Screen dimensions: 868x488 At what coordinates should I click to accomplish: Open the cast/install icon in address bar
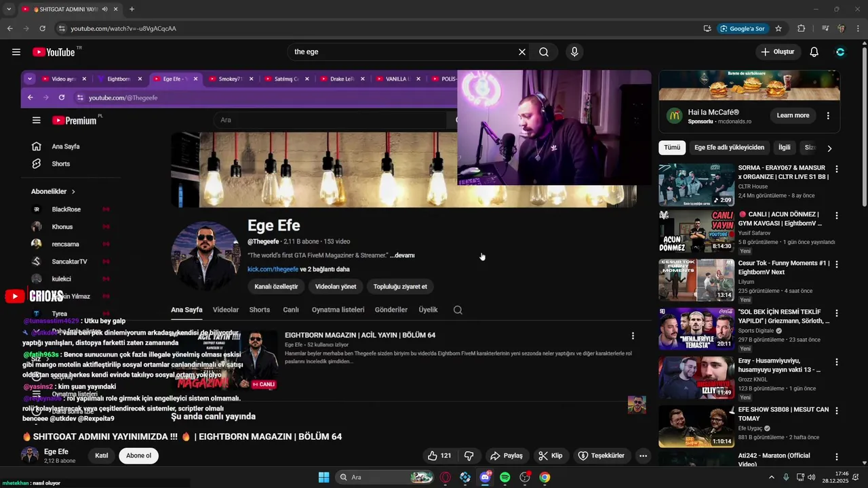click(707, 28)
